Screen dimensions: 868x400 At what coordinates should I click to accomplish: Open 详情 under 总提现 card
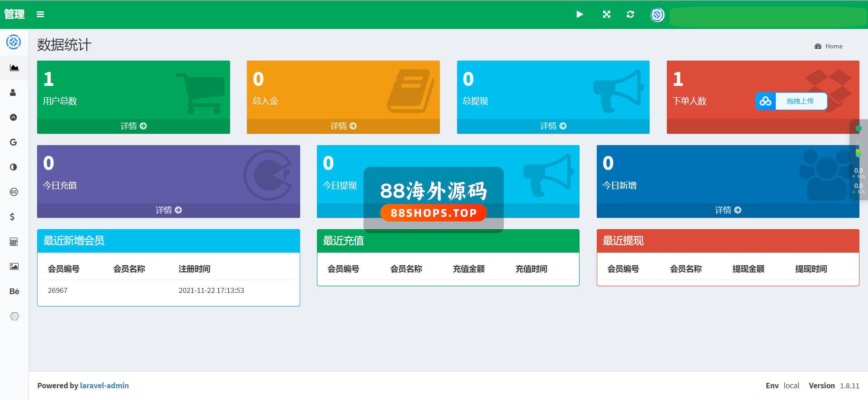pyautogui.click(x=553, y=126)
